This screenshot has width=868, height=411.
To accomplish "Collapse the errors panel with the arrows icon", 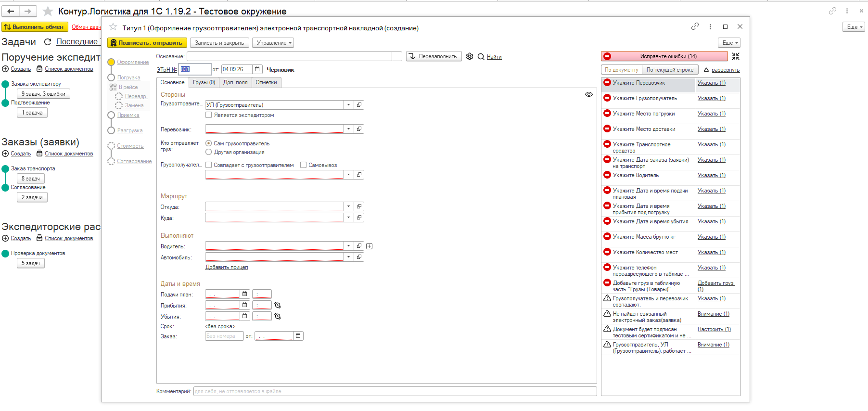I will click(x=736, y=56).
